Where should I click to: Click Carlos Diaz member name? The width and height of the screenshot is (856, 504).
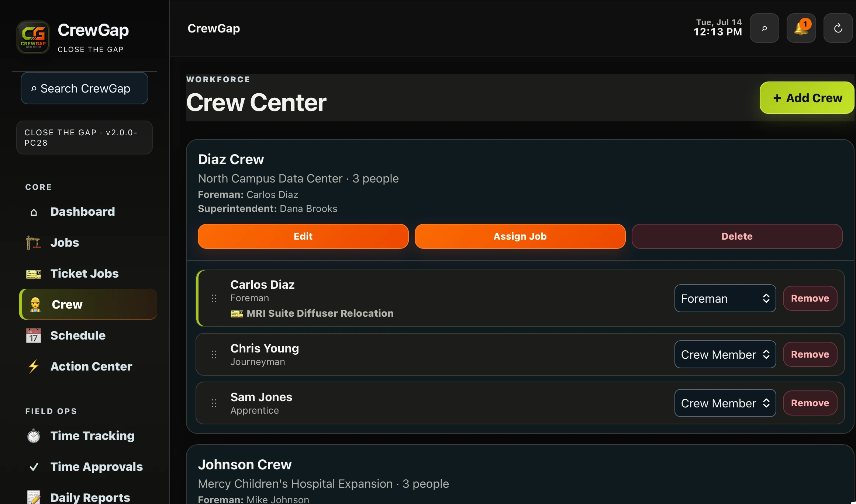[x=262, y=285]
